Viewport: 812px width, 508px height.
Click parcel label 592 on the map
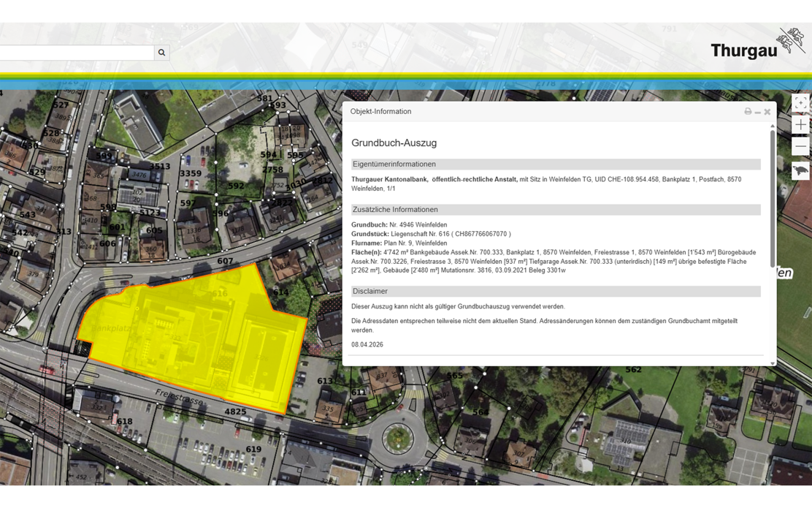(x=236, y=186)
